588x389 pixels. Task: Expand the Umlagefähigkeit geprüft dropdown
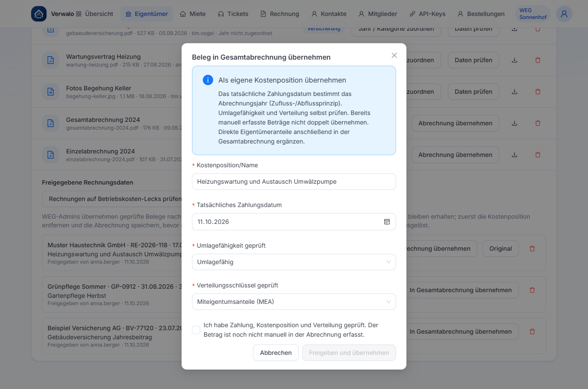294,262
